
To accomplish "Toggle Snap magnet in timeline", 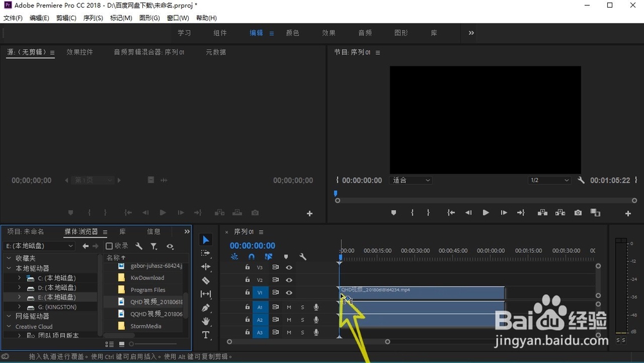I will tap(251, 257).
